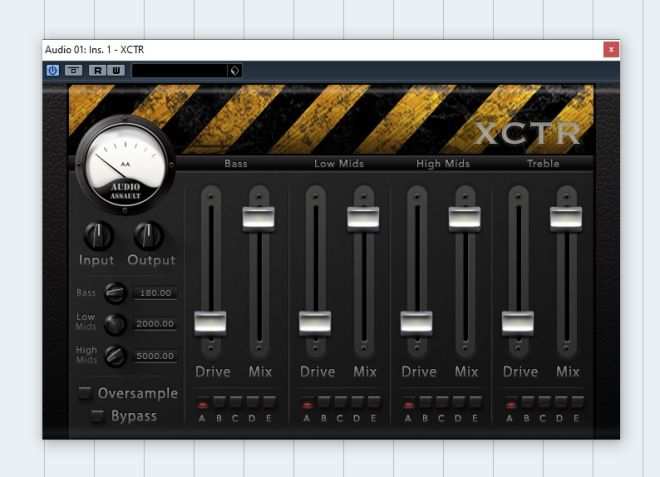Select mode D in Bass band
660x477 pixels.
tap(253, 402)
